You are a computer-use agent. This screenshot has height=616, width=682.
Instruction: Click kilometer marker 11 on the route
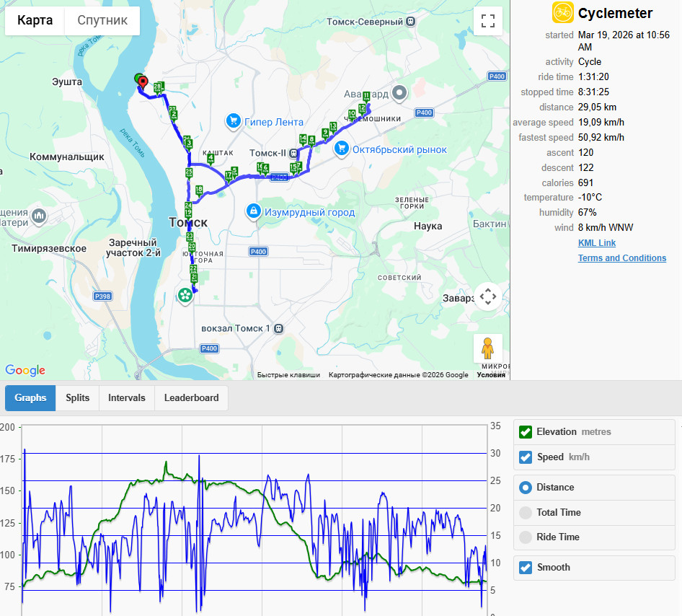pyautogui.click(x=366, y=96)
